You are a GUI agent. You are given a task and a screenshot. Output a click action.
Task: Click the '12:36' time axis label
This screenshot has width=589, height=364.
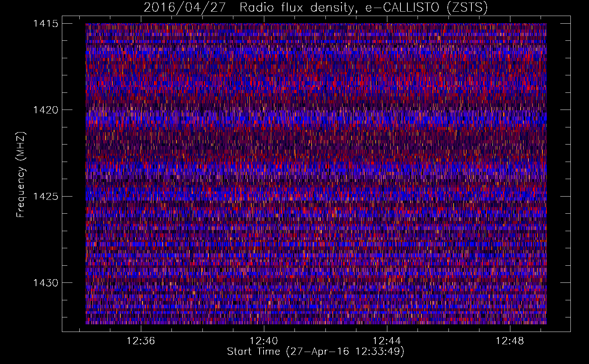click(141, 341)
